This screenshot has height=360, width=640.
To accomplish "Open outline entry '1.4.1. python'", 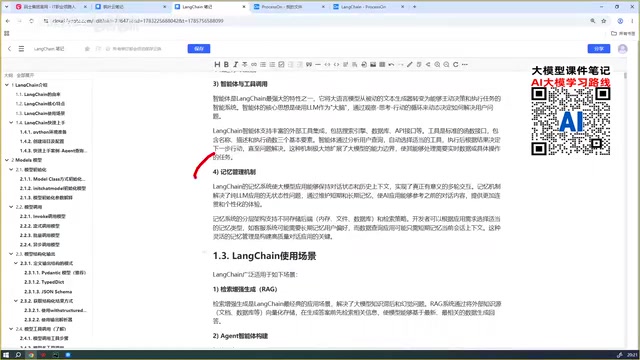I will (x=43, y=132).
